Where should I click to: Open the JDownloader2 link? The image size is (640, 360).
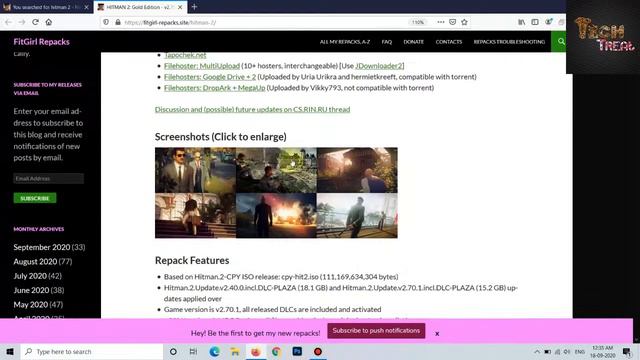(x=378, y=66)
